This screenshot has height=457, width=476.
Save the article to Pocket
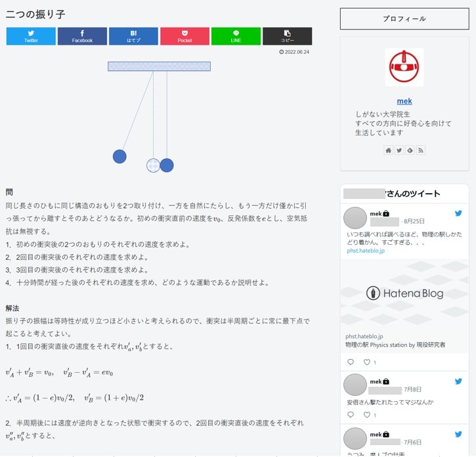[185, 36]
